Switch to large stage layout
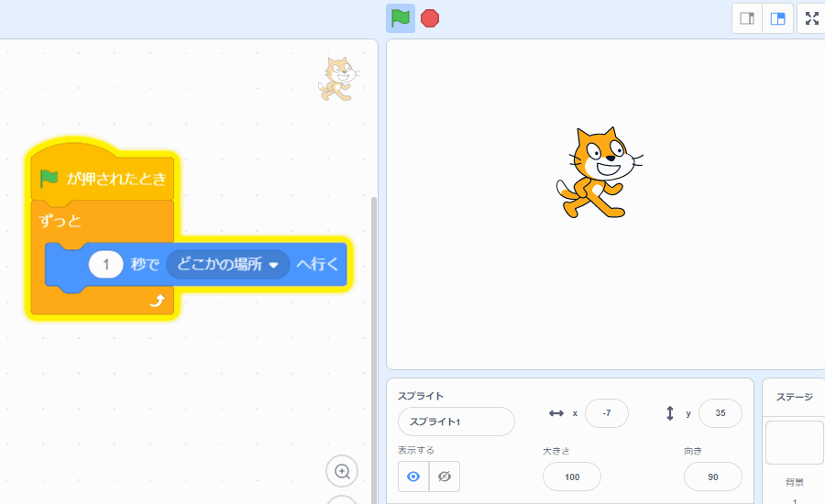 coord(777,18)
